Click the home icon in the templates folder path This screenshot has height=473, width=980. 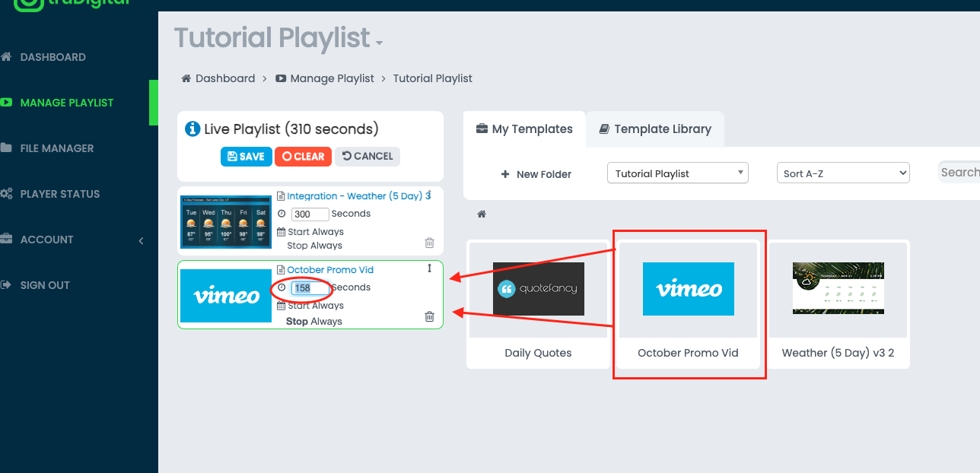point(482,214)
